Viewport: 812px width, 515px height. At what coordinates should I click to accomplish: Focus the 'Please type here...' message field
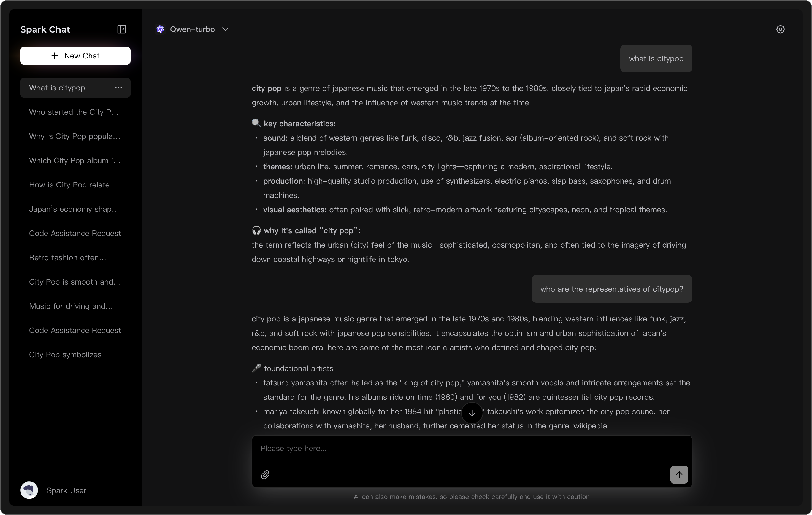click(x=472, y=449)
